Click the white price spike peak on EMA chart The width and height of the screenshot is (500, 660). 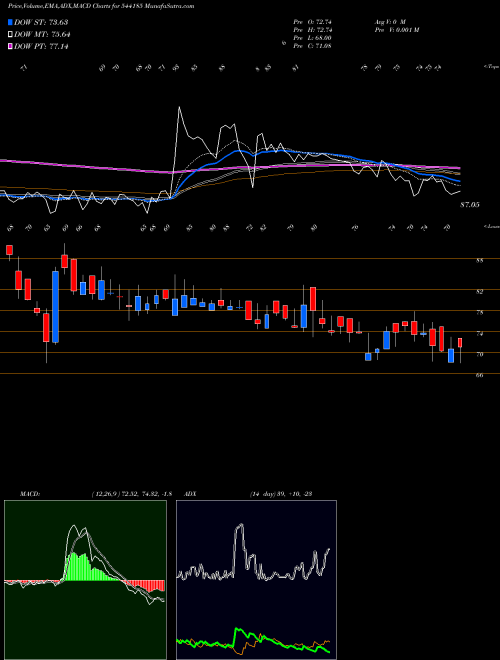(x=180, y=109)
